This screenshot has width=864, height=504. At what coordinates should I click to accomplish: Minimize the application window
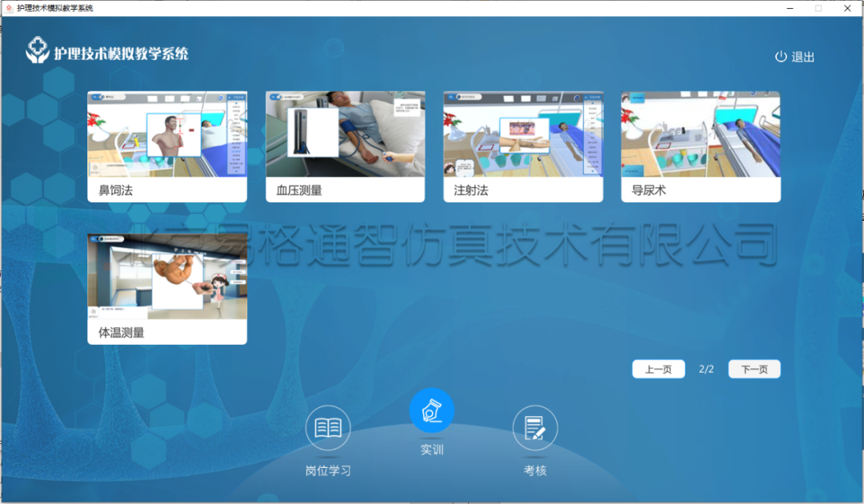tap(790, 8)
